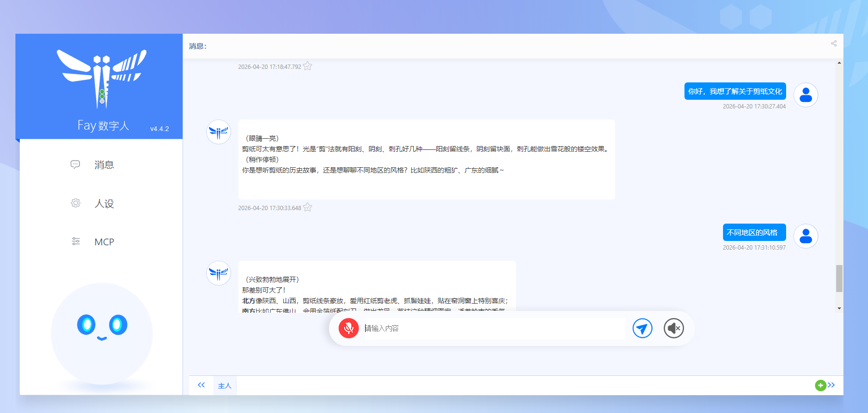Add a user with the green plus
This screenshot has height=413, width=868.
click(x=820, y=386)
